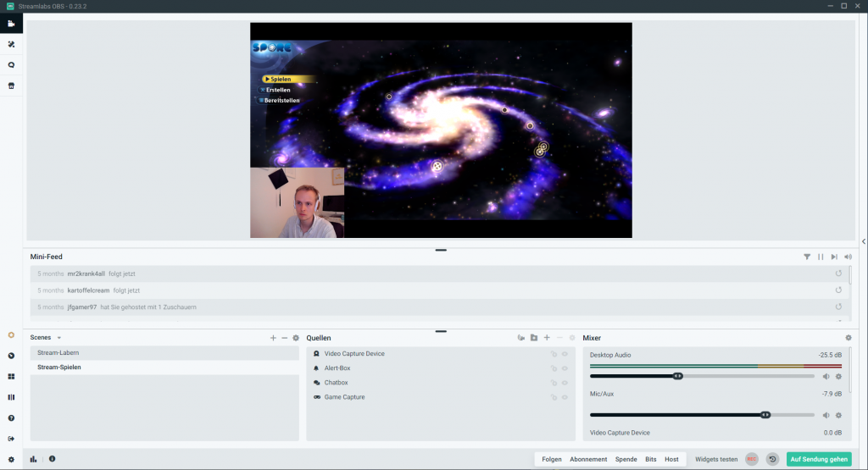Mute Mic/Aux speaker icon
Viewport: 868px width, 470px height.
point(826,415)
